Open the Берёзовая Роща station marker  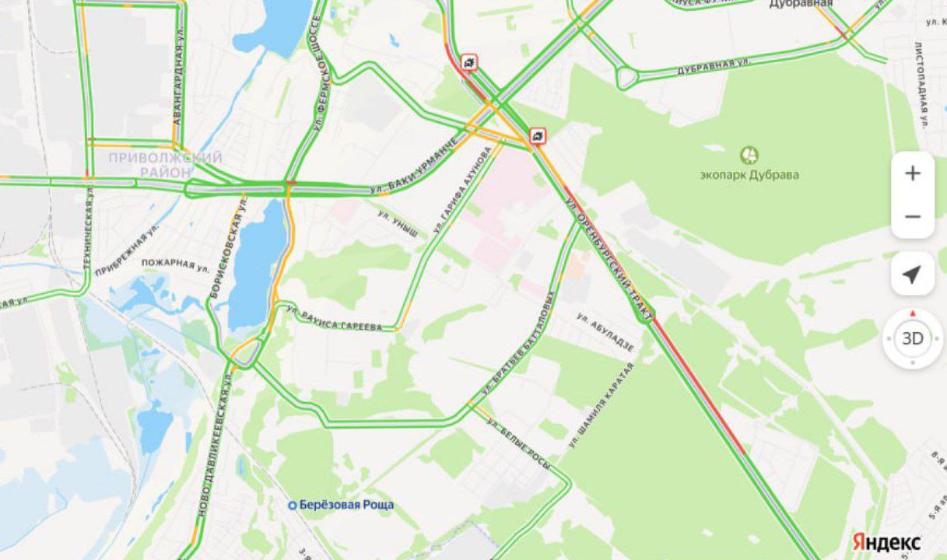click(x=293, y=505)
